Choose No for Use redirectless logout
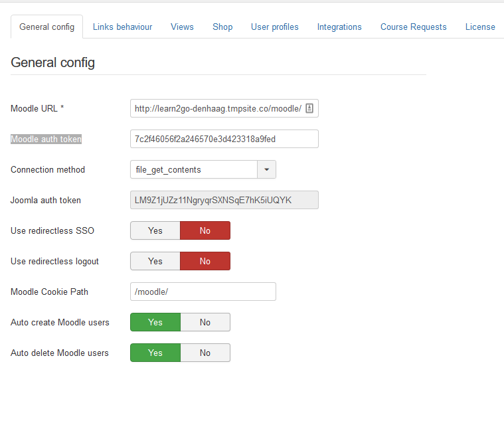 tap(205, 261)
